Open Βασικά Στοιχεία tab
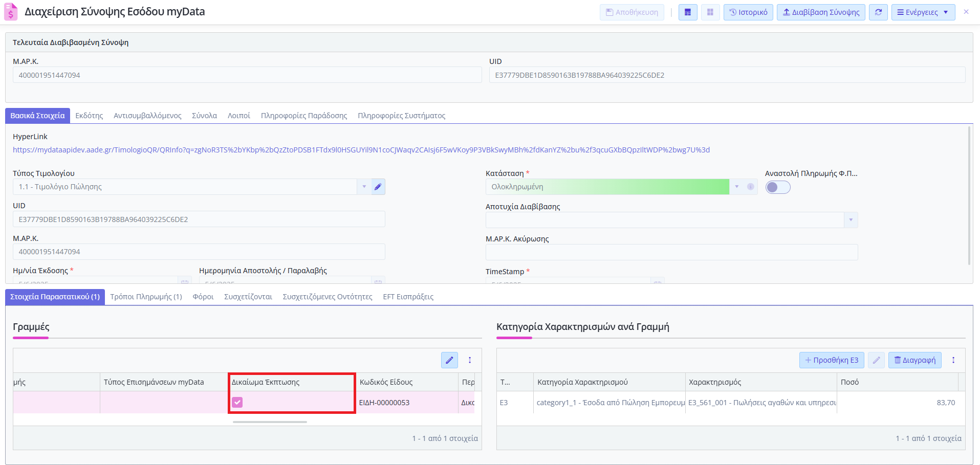The height and width of the screenshot is (465, 980). point(37,116)
